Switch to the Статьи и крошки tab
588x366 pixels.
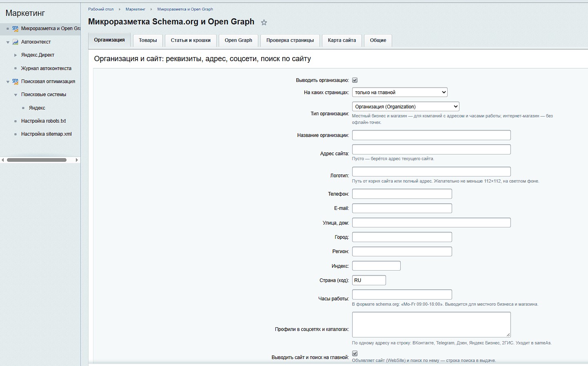191,40
